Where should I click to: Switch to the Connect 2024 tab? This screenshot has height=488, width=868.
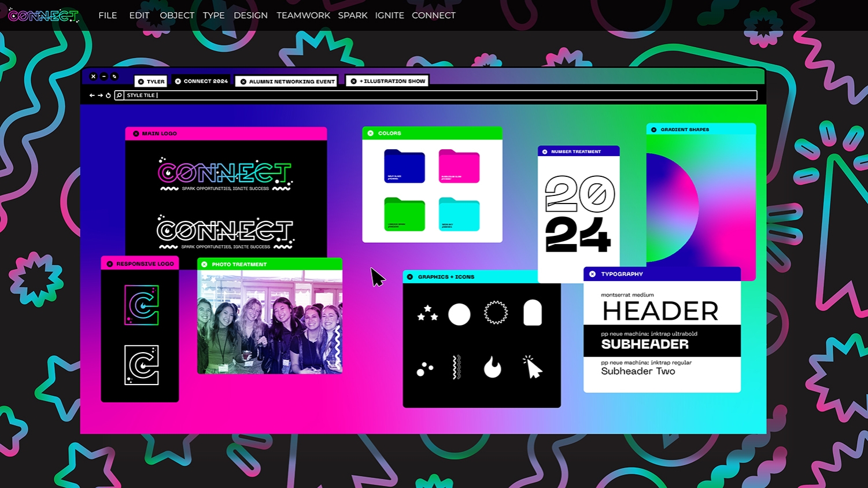(201, 82)
